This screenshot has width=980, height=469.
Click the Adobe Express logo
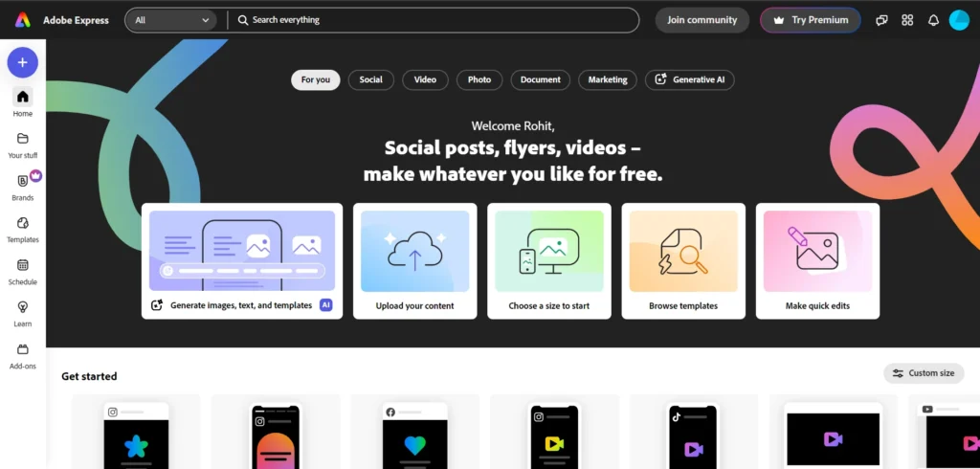(x=23, y=20)
